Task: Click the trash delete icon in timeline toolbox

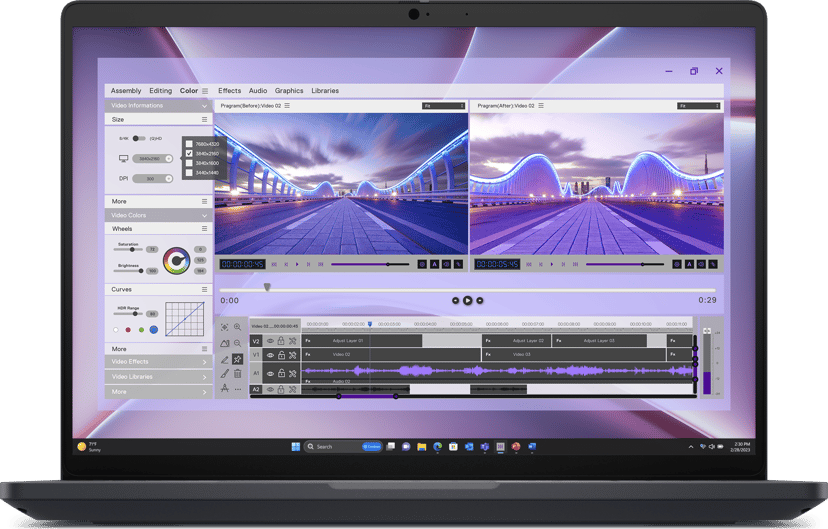Action: tap(238, 374)
